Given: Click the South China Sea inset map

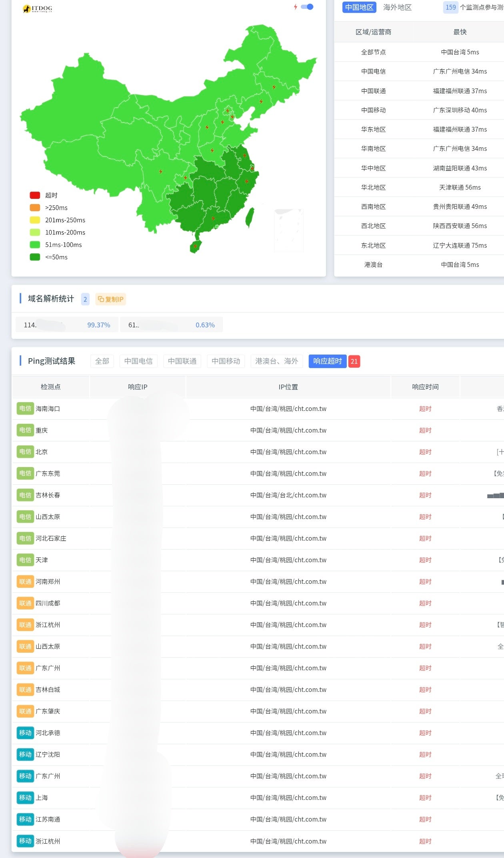Looking at the screenshot, I should point(288,231).
